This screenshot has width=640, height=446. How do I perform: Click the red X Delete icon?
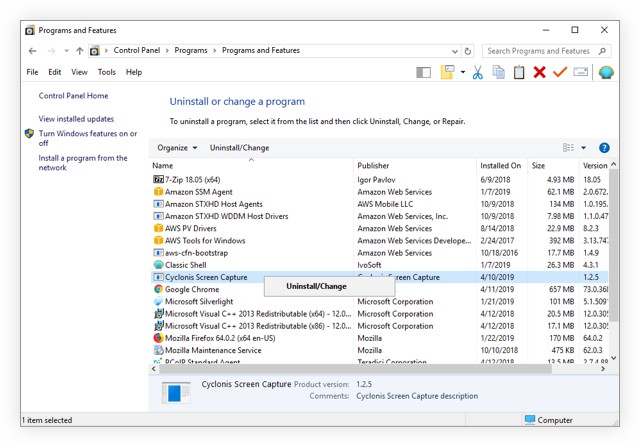[x=540, y=72]
